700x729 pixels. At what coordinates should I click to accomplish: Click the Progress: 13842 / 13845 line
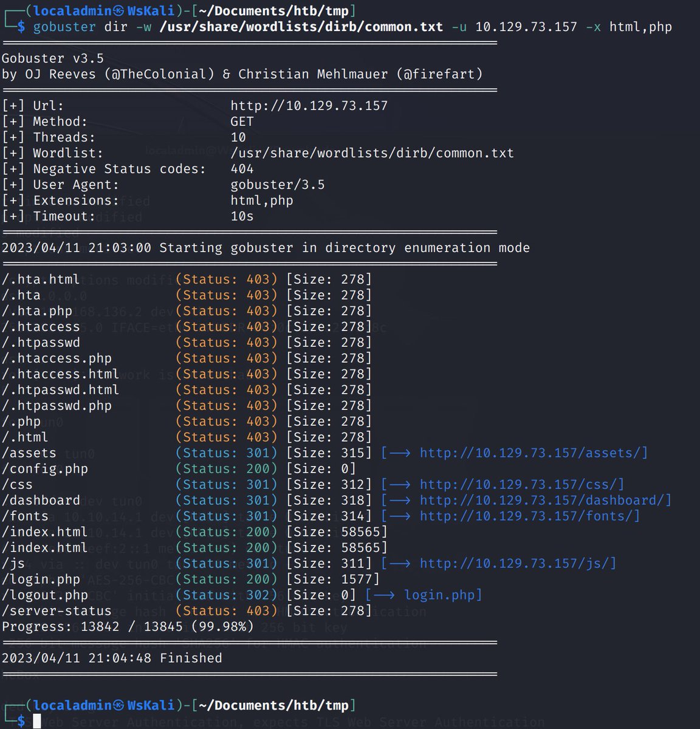pos(128,627)
